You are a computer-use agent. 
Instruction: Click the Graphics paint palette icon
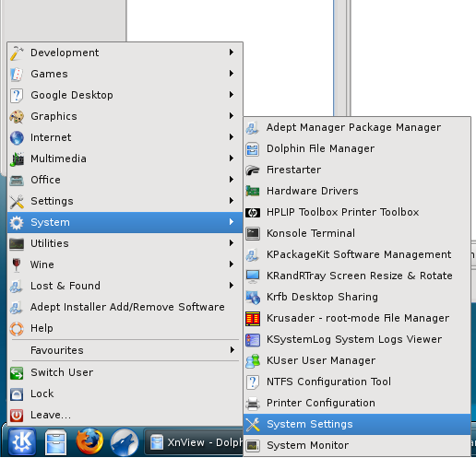17,116
